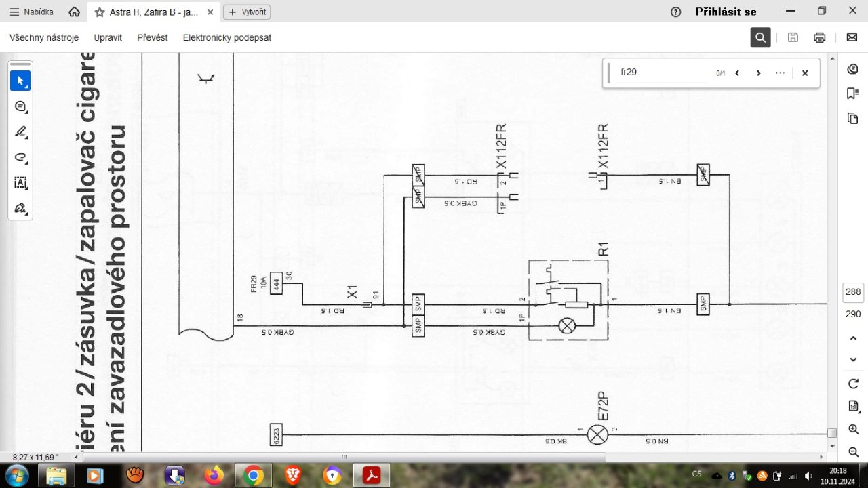Screen dimensions: 868x488
Task: Open the Nabídka menu
Action: point(31,12)
